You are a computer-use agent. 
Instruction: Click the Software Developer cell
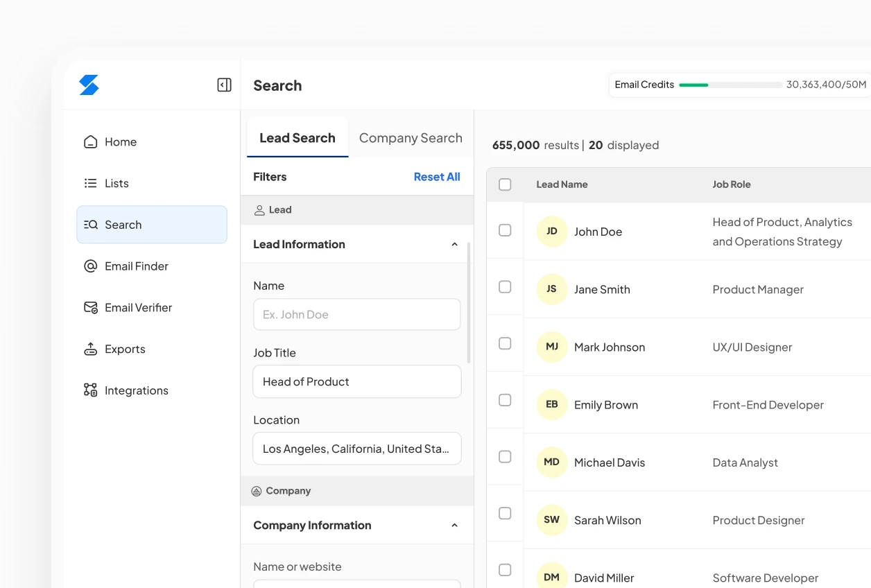pyautogui.click(x=766, y=577)
